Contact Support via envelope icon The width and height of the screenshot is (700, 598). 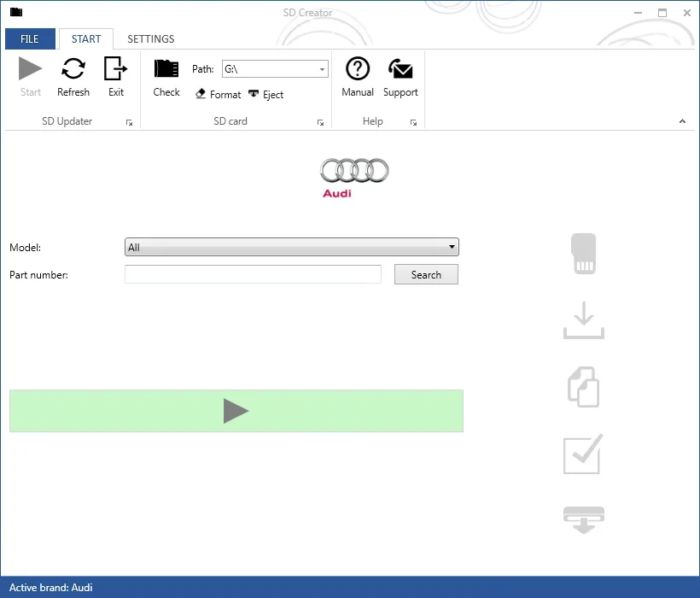point(400,69)
